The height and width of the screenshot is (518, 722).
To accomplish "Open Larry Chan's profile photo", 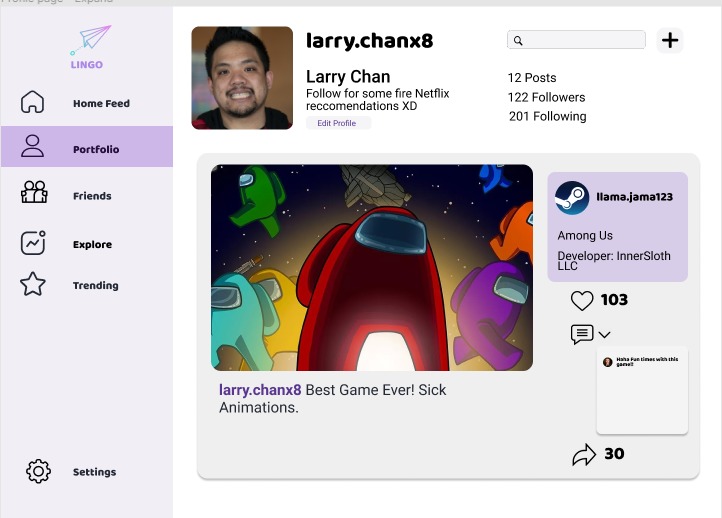I will (242, 78).
